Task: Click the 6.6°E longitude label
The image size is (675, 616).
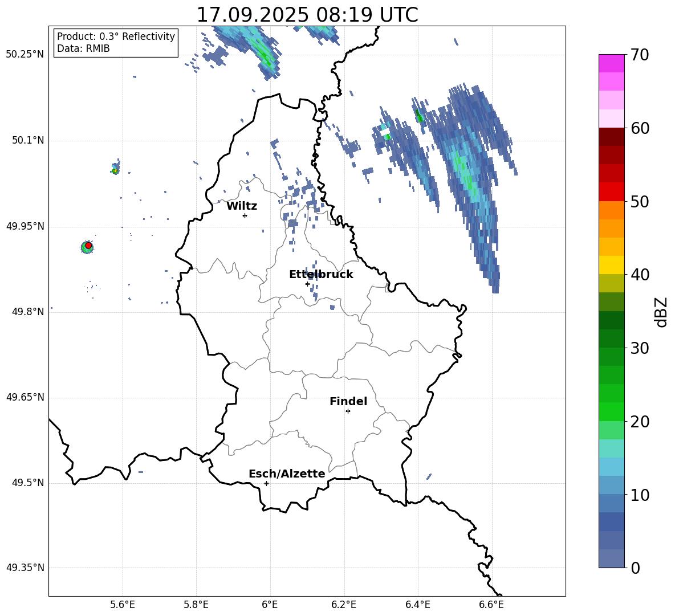Action: click(x=491, y=605)
